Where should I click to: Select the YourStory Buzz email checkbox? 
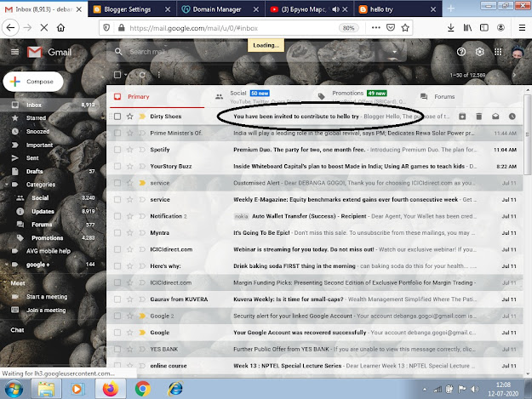click(117, 166)
